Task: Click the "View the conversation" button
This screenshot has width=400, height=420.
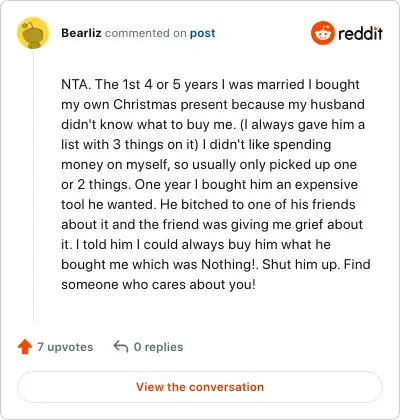Action: pyautogui.click(x=200, y=387)
